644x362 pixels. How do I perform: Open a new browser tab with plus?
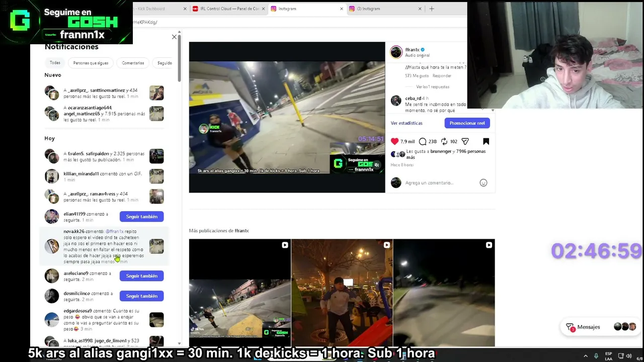click(431, 9)
